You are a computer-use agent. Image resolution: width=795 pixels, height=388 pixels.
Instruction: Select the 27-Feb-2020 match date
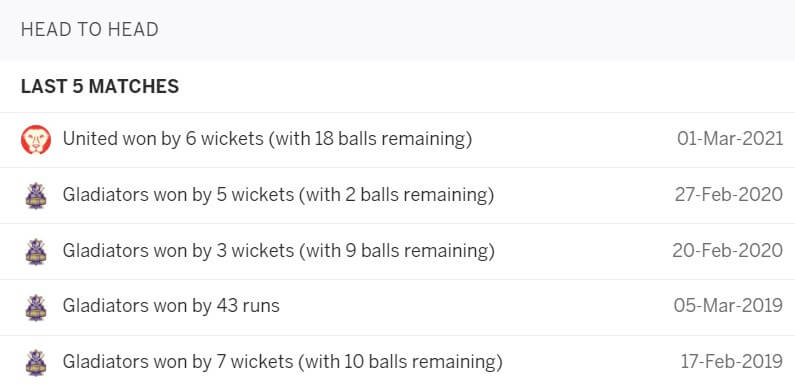(x=729, y=195)
